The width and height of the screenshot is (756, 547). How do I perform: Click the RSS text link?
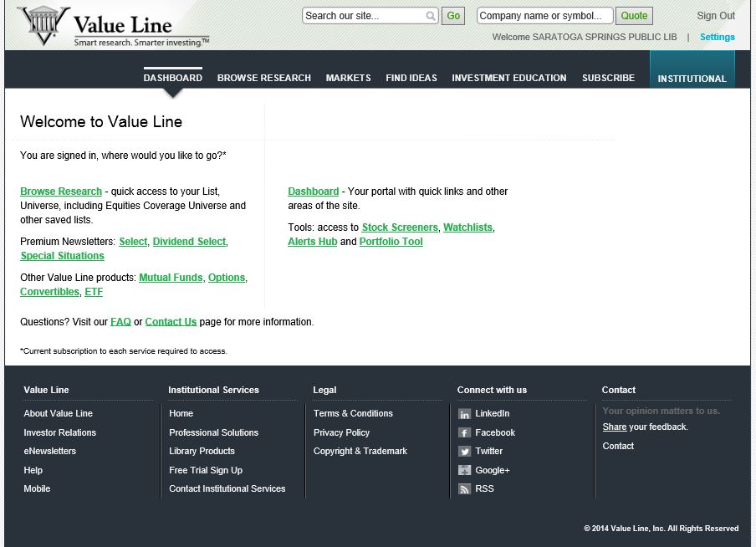pos(484,488)
